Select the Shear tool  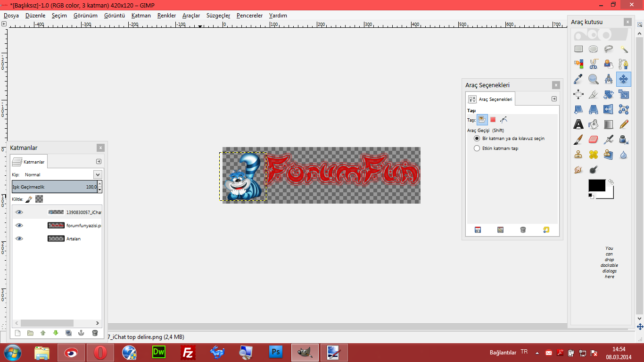point(578,109)
